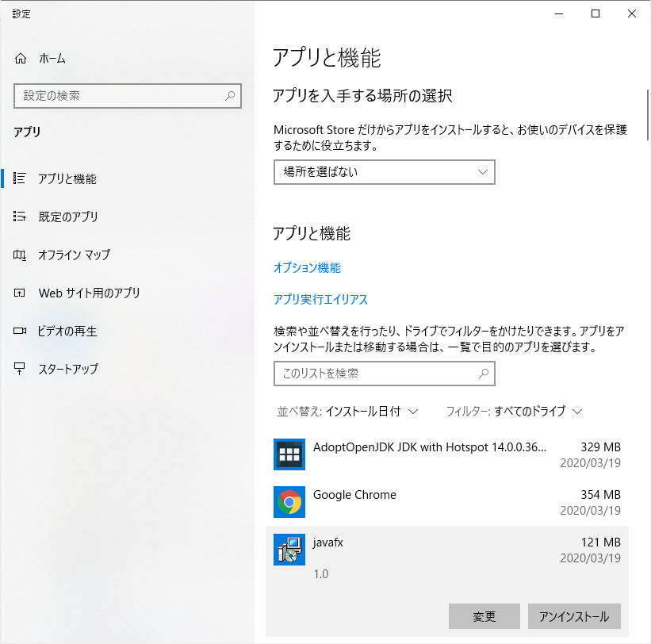651x644 pixels.
Task: Click magnifier icon in このリストを検索 box
Action: (483, 374)
